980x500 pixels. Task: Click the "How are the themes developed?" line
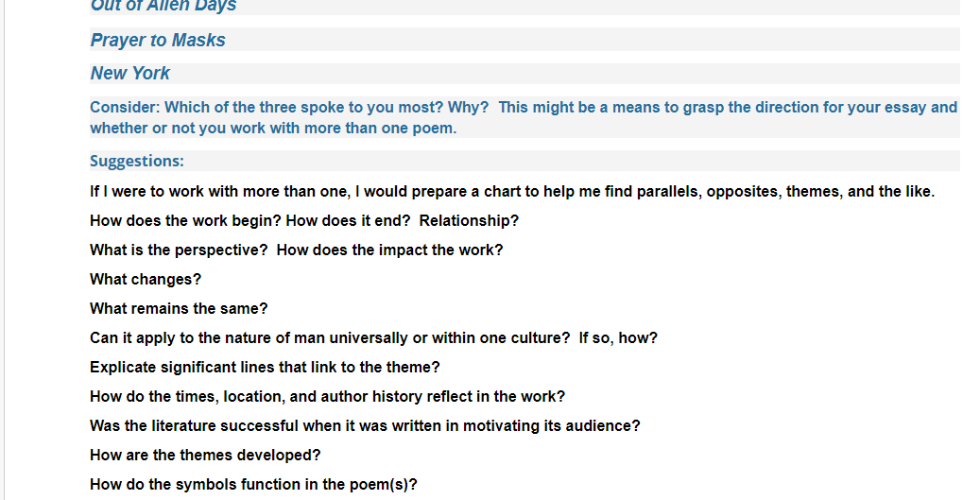click(x=205, y=456)
